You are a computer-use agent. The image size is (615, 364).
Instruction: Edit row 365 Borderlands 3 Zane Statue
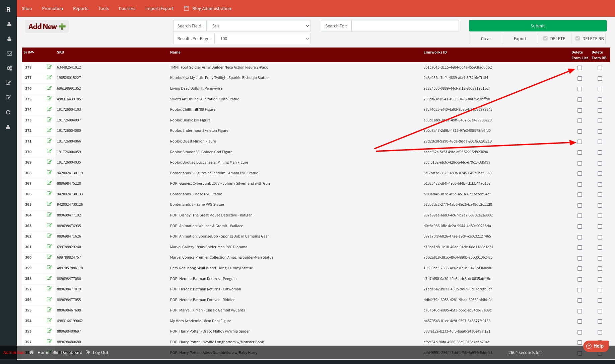[x=49, y=204]
